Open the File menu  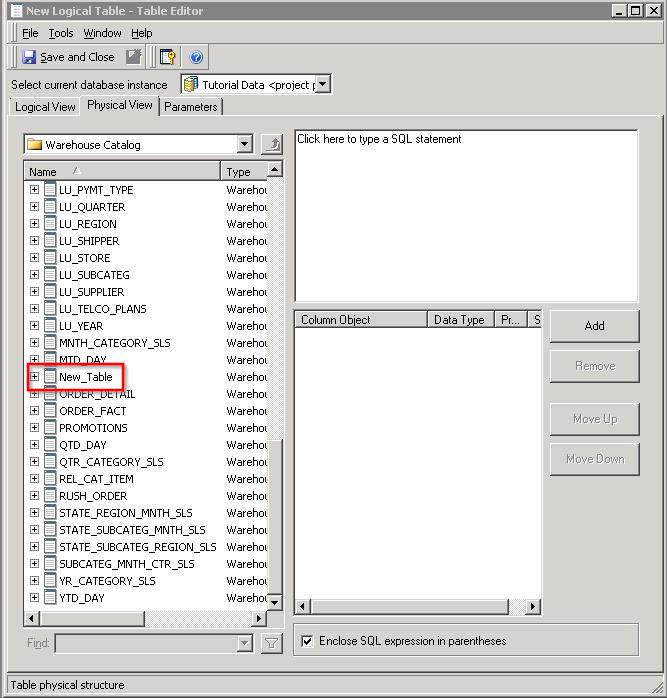click(30, 33)
